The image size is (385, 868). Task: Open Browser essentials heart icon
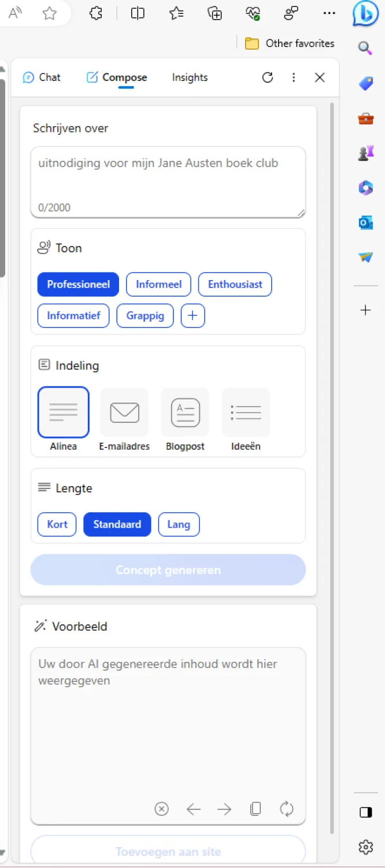[253, 13]
